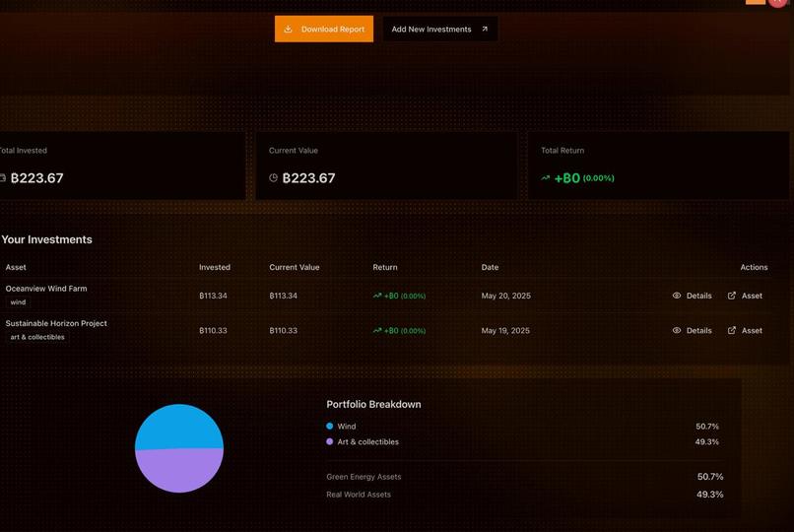Click the Your Investments heading
The height and width of the screenshot is (532, 794).
click(x=46, y=239)
